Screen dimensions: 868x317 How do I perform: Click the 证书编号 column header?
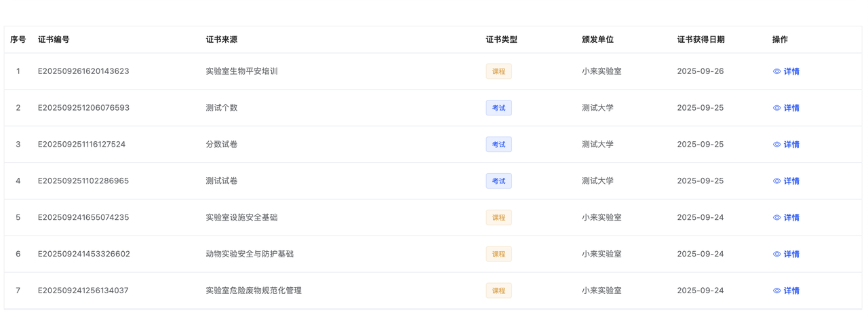point(54,39)
